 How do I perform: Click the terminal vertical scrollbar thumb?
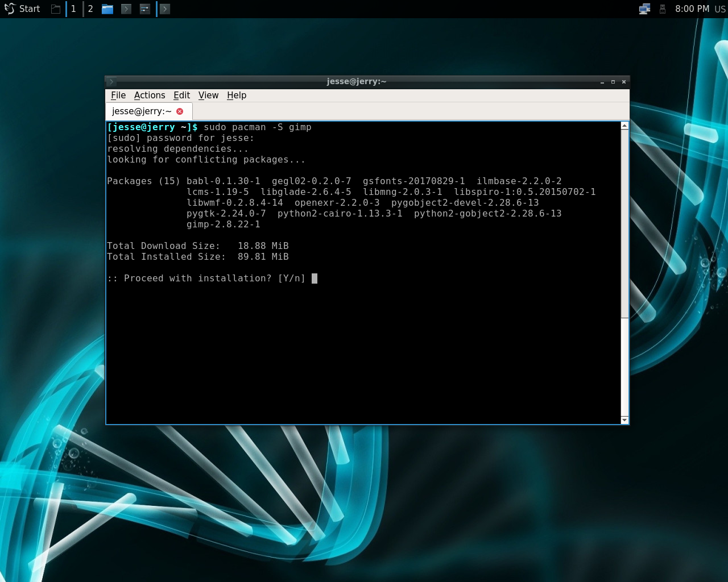coord(624,223)
